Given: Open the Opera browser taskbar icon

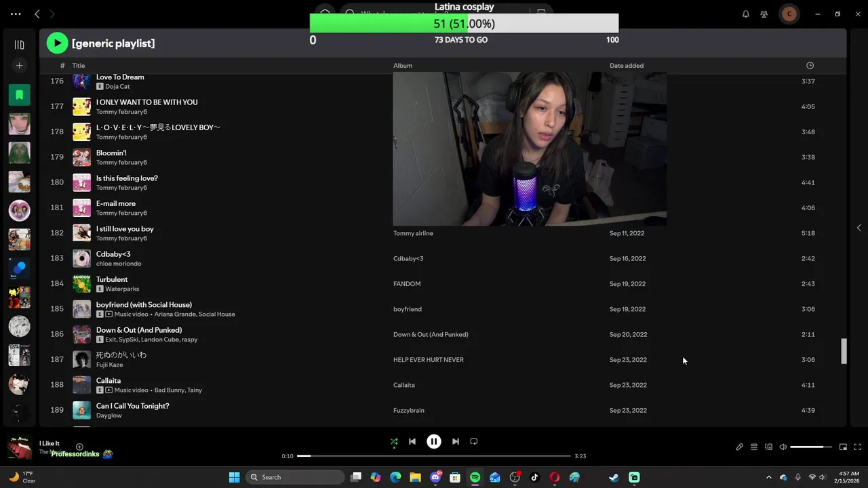Looking at the screenshot, I should [x=554, y=477].
